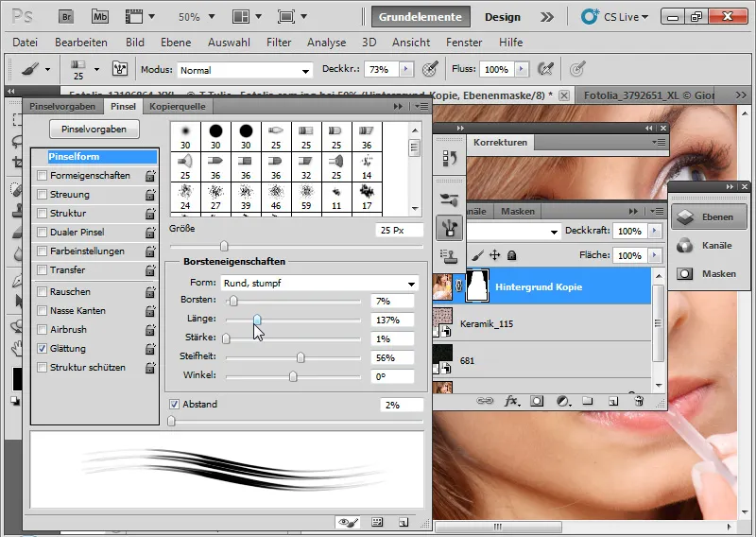Screen dimensions: 756x537
Task: Lock the Transfer setting
Action: coord(150,270)
